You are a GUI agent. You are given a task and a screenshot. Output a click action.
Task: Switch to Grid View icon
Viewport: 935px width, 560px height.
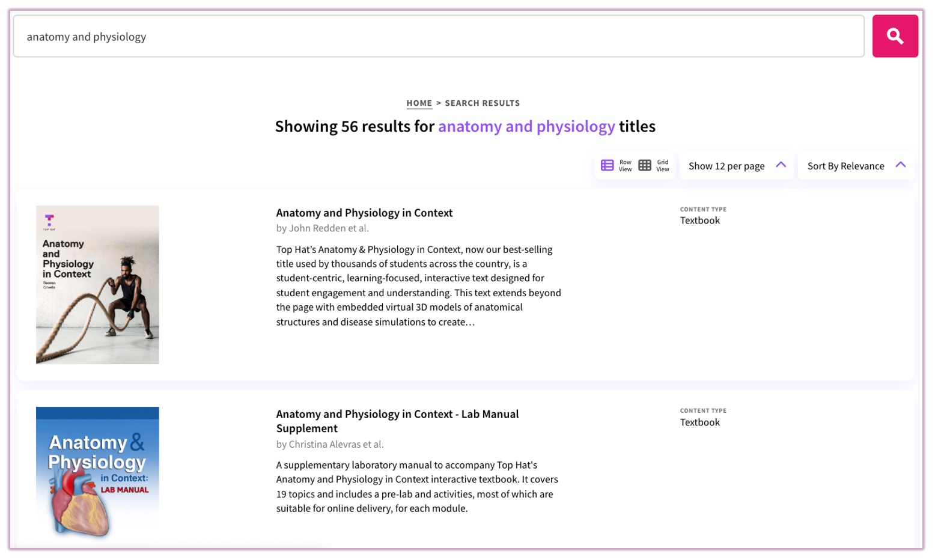[645, 165]
